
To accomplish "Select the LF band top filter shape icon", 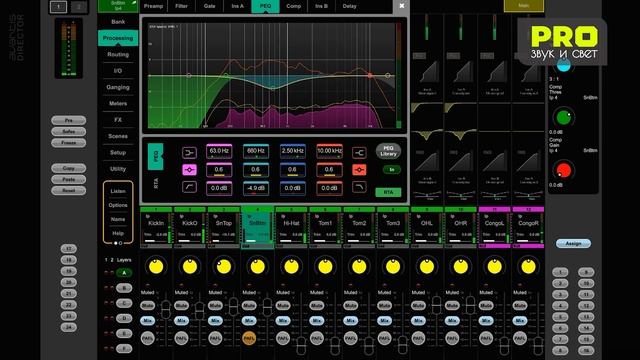I will tap(189, 152).
